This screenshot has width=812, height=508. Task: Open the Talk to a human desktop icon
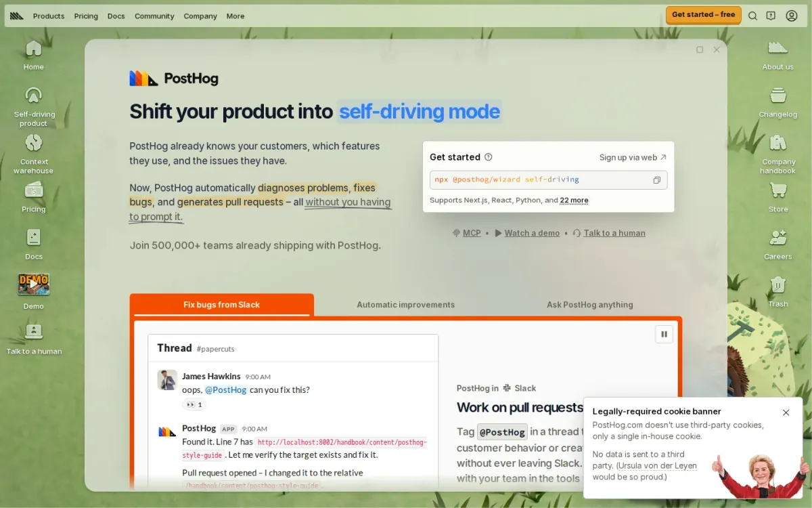click(x=34, y=339)
